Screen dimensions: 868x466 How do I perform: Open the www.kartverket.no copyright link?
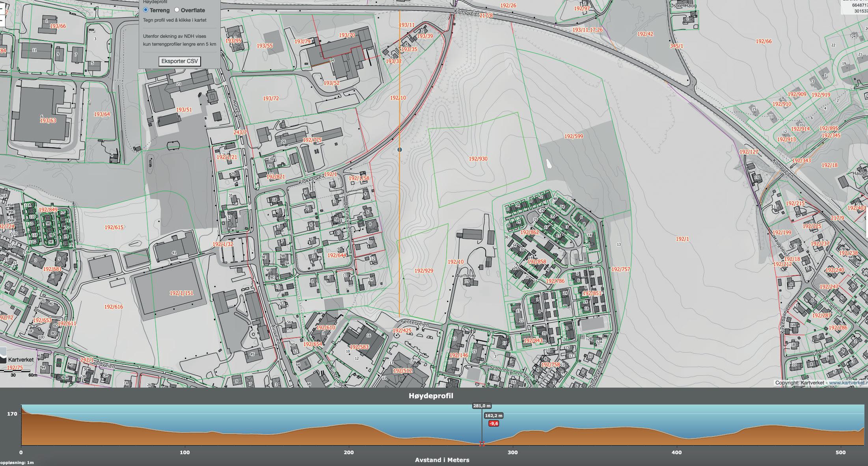[x=848, y=382]
